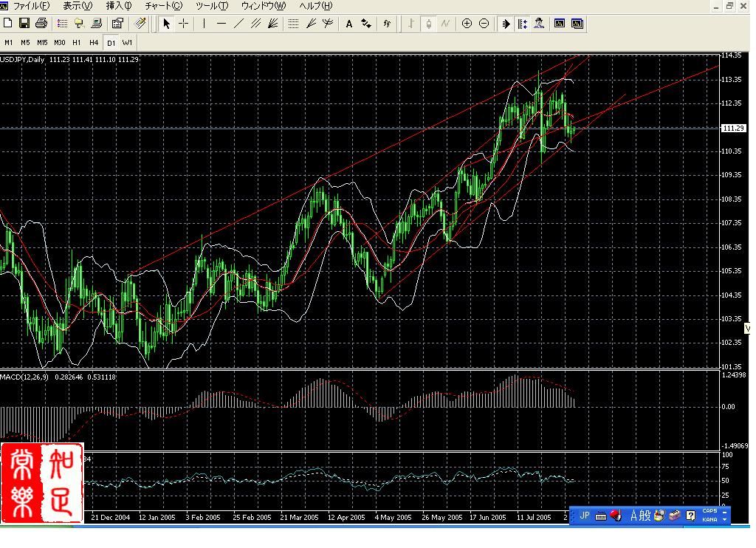Click the text label 'A' tool
Image resolution: width=756 pixels, height=548 pixels.
point(349,24)
